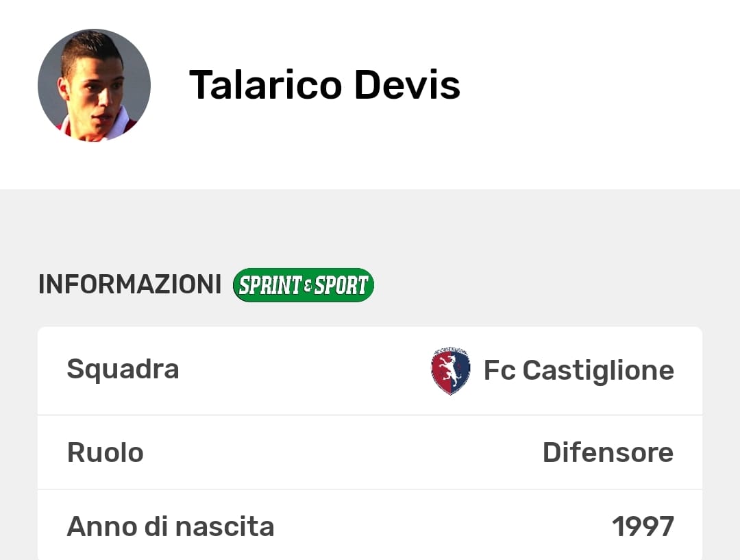The height and width of the screenshot is (560, 740).
Task: Click the Difensore role value
Action: tap(608, 452)
